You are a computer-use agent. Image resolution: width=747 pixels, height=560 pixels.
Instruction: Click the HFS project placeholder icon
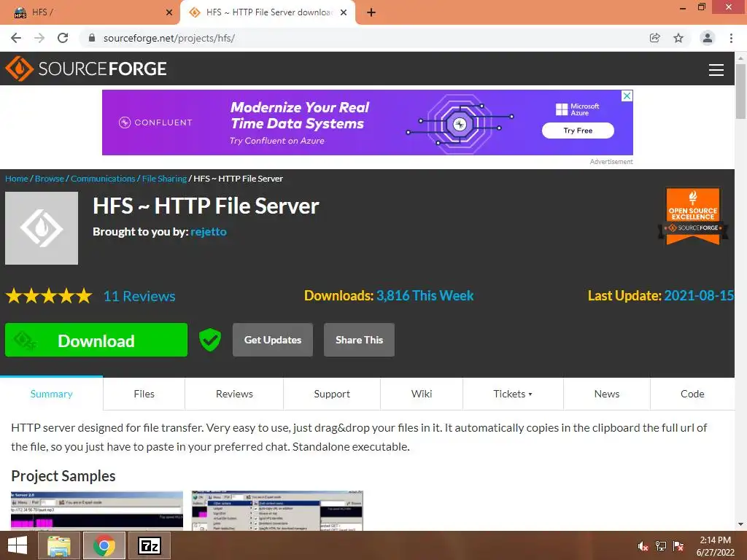tap(42, 228)
